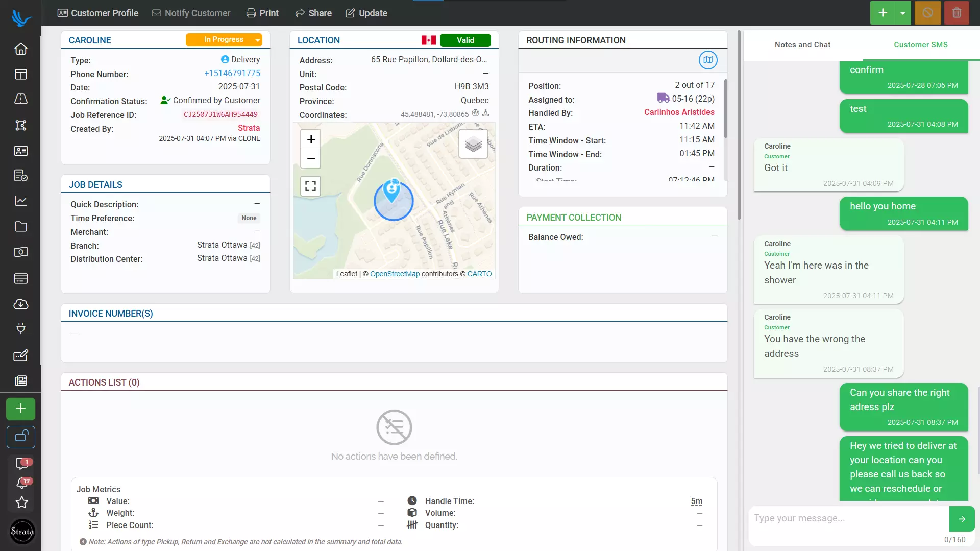The height and width of the screenshot is (551, 980).
Task: Click the orange cancel job icon
Action: [927, 13]
